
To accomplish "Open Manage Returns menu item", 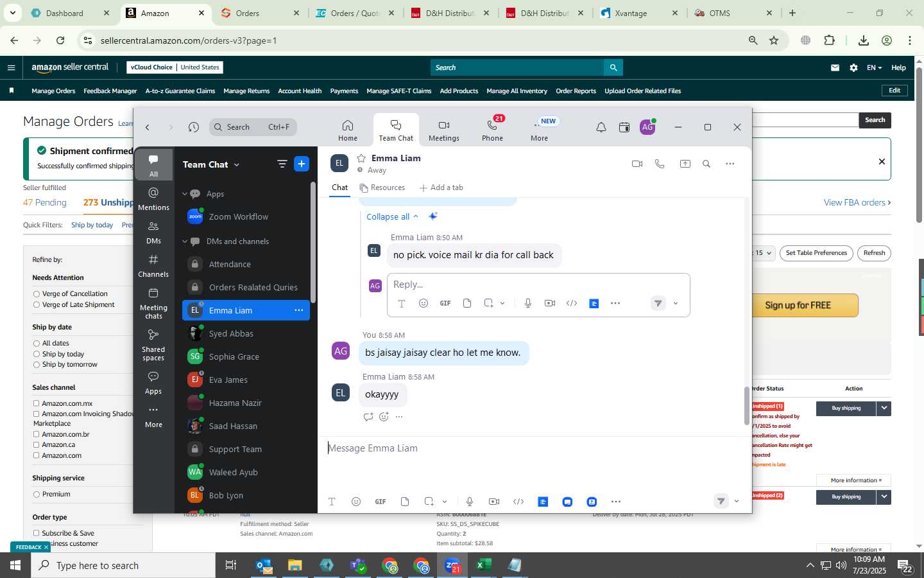I will tap(246, 91).
